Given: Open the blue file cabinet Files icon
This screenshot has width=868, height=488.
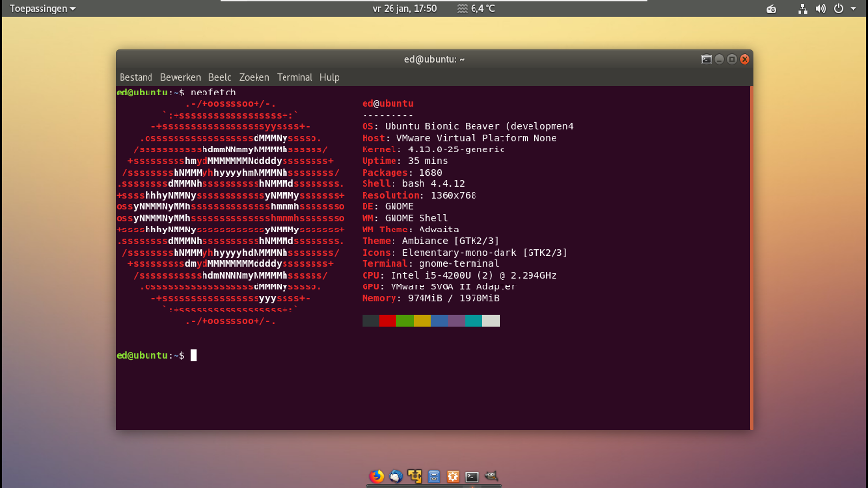Looking at the screenshot, I should point(433,475).
